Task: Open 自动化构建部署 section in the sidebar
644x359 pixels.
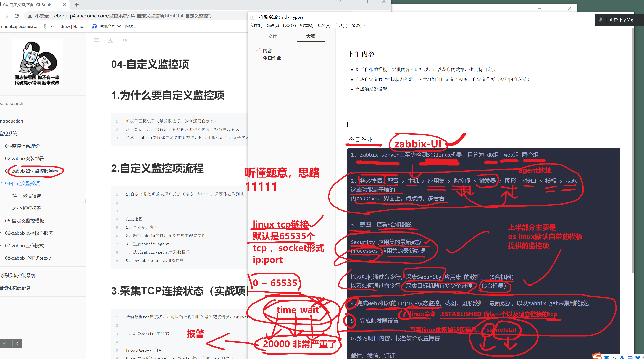Action: [x=15, y=288]
